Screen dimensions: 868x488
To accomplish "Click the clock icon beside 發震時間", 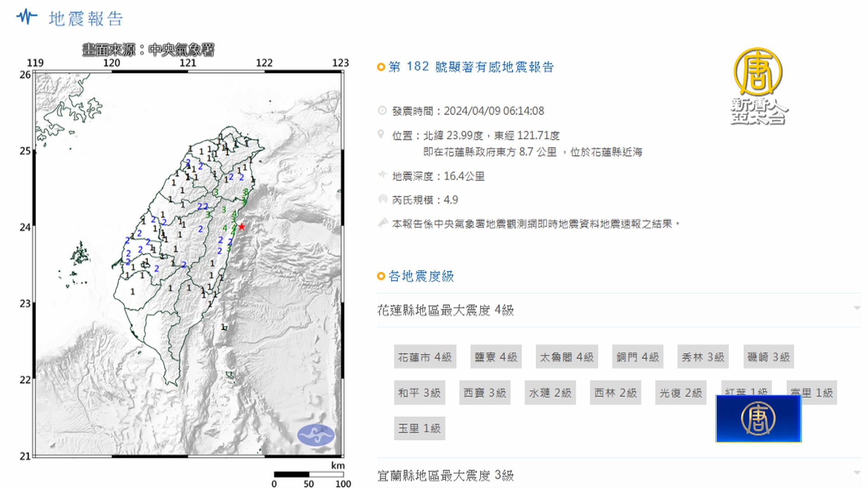I will point(382,110).
